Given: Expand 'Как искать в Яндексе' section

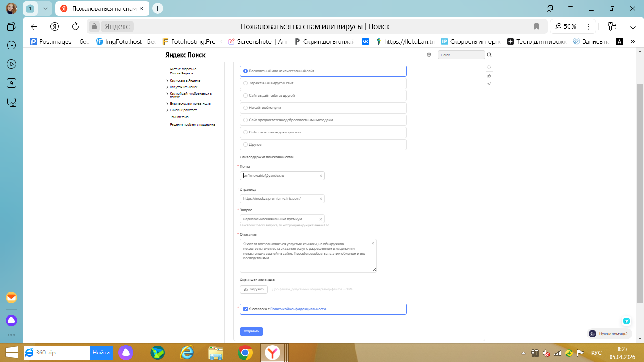Looking at the screenshot, I should [185, 81].
